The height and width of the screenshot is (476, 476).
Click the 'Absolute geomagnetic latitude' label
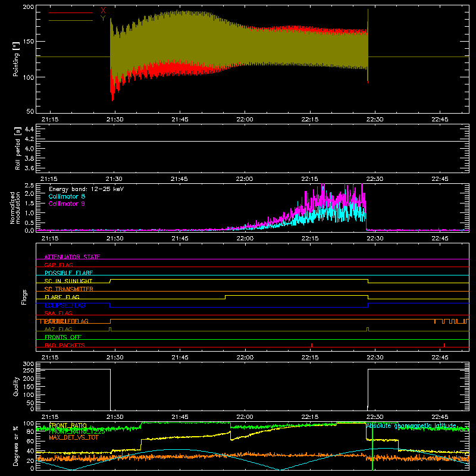tap(411, 425)
